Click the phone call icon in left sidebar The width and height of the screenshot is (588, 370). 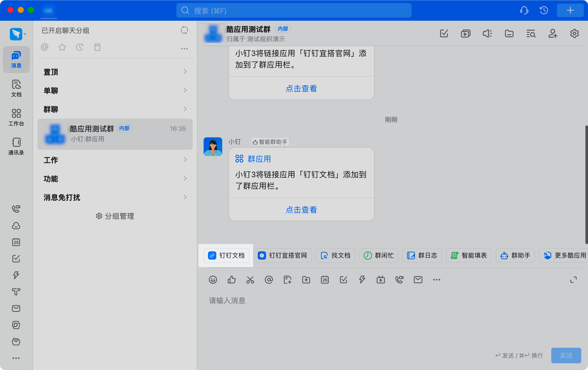[16, 209]
